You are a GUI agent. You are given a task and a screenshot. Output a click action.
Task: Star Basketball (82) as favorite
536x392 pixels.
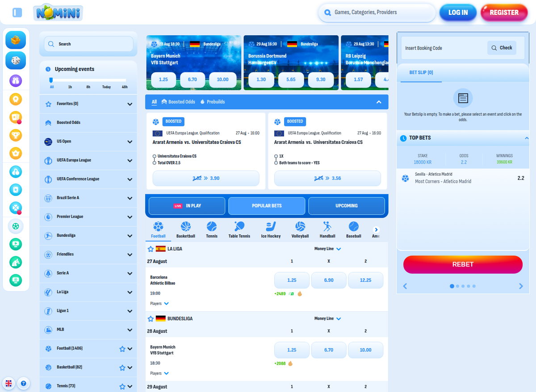[122, 368]
